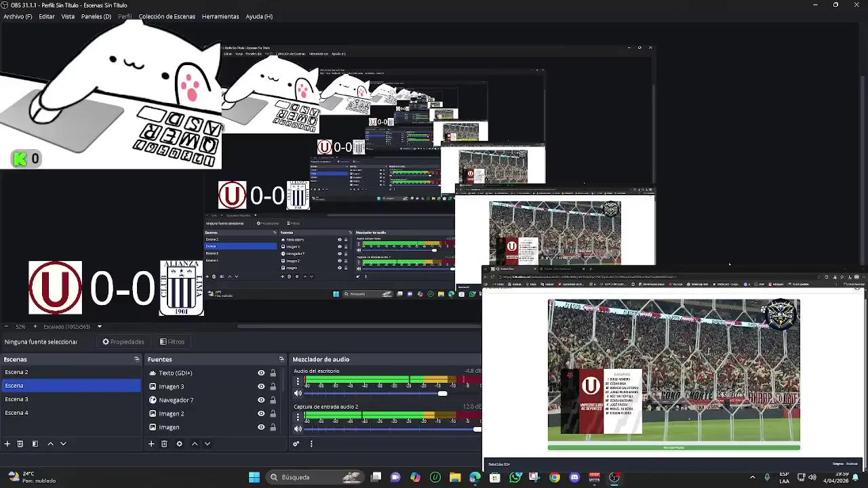Open Discord from the taskbar
This screenshot has width=868, height=488.
tap(574, 477)
